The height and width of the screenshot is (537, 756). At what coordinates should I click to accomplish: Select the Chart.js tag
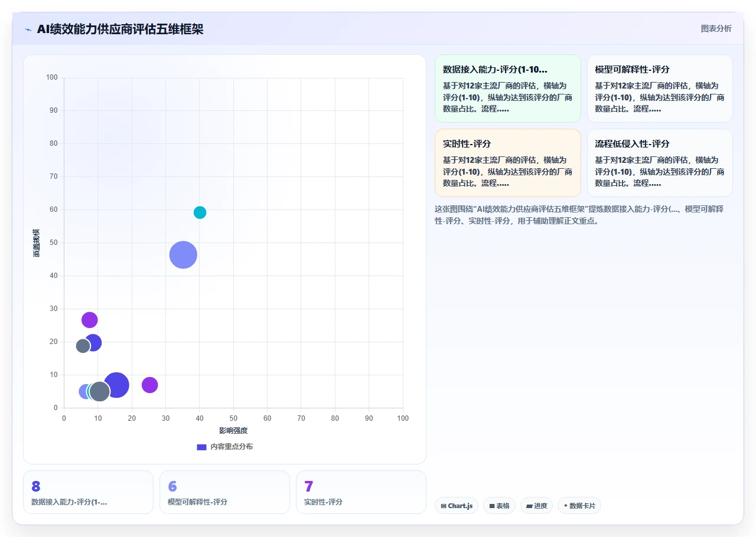457,506
